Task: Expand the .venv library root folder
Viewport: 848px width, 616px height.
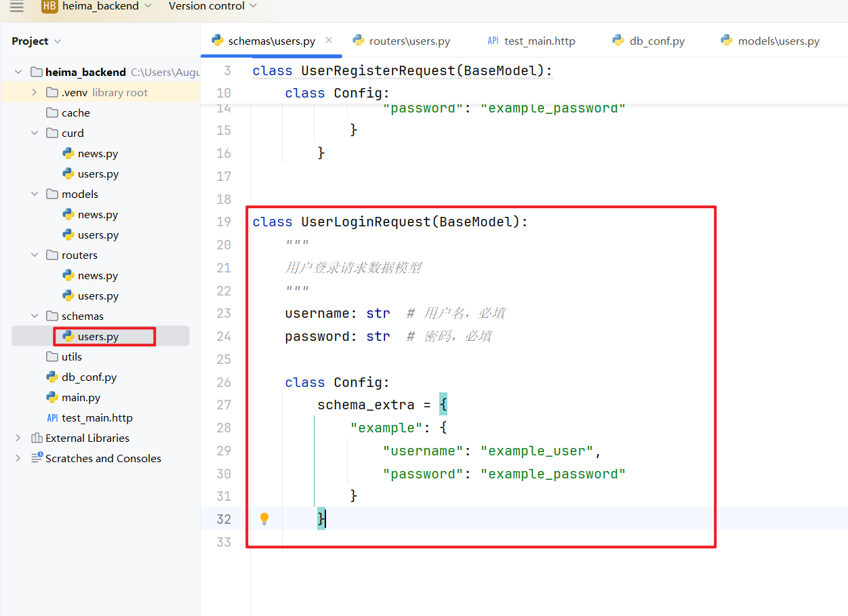Action: pos(35,93)
